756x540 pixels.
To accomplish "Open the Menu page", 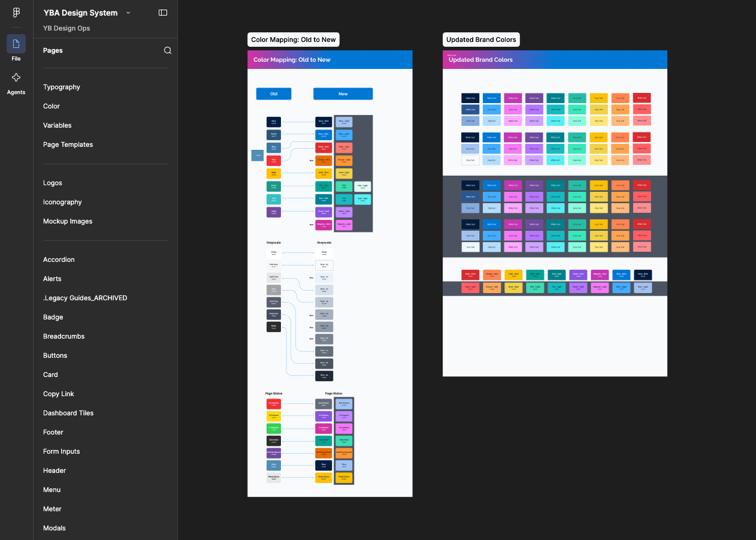I will point(52,490).
